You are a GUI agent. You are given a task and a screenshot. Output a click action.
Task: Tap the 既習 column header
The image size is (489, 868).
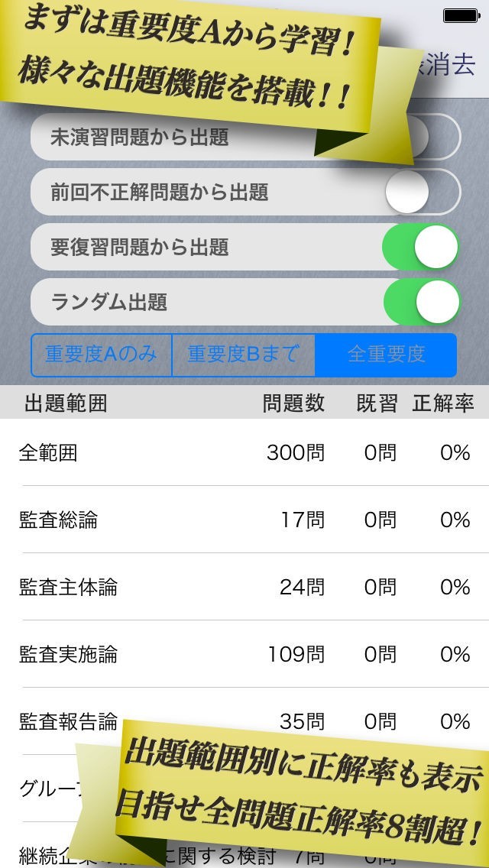pos(377,403)
